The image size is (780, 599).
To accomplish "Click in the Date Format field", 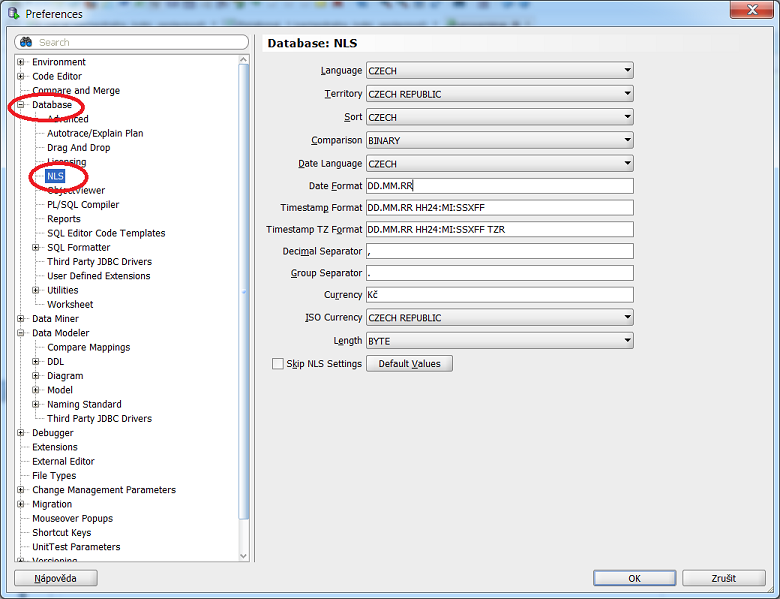I will click(x=499, y=186).
